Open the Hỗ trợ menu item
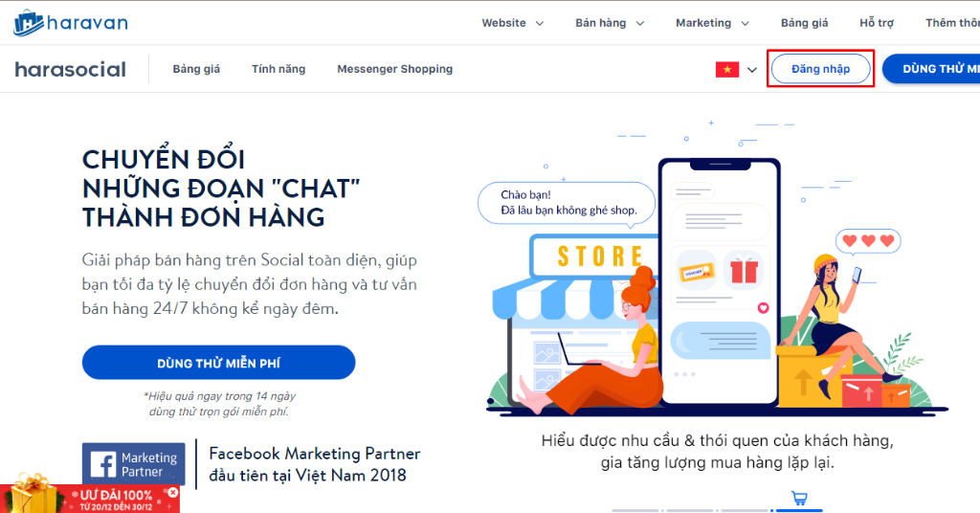The height and width of the screenshot is (513, 980). point(877,23)
